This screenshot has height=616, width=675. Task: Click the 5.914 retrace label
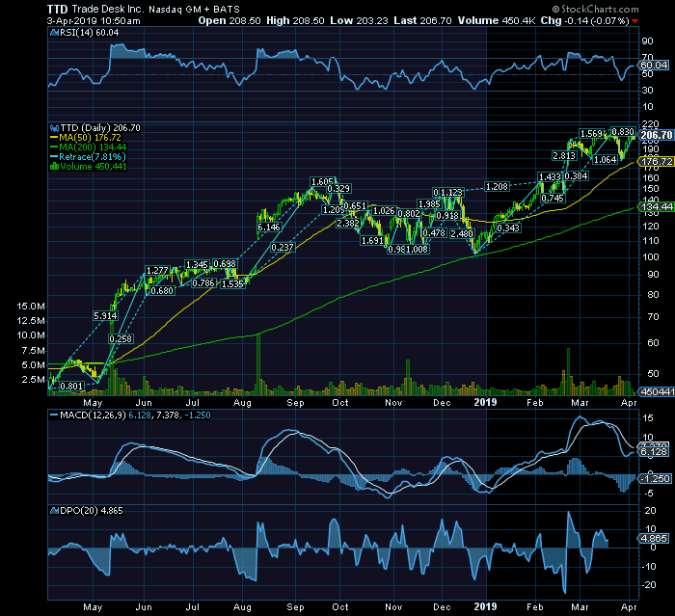105,316
